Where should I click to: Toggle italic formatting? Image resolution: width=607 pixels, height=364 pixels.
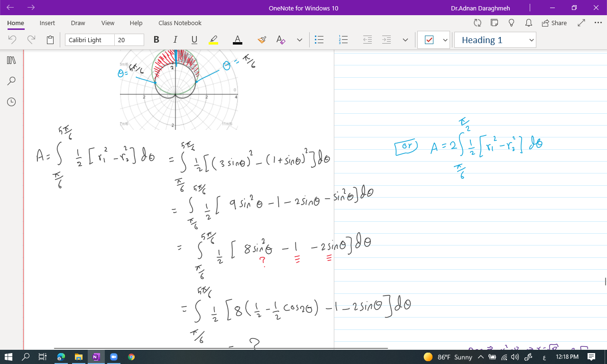pos(175,40)
